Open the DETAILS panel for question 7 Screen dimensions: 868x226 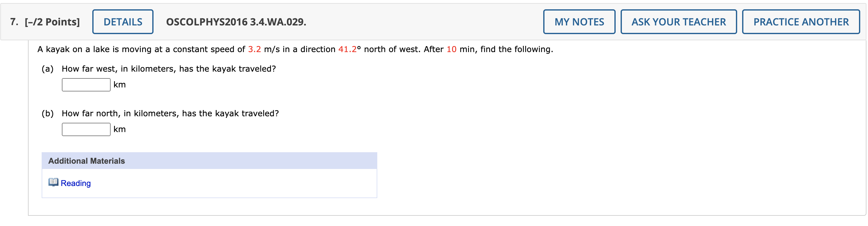coord(123,21)
